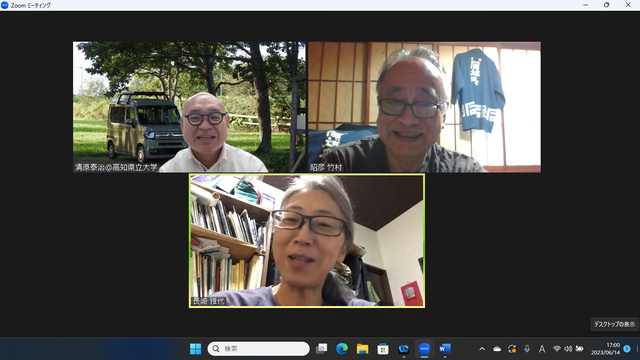The image size is (640, 360).
Task: Switch to Zoom taskbar icon
Action: pos(424,349)
